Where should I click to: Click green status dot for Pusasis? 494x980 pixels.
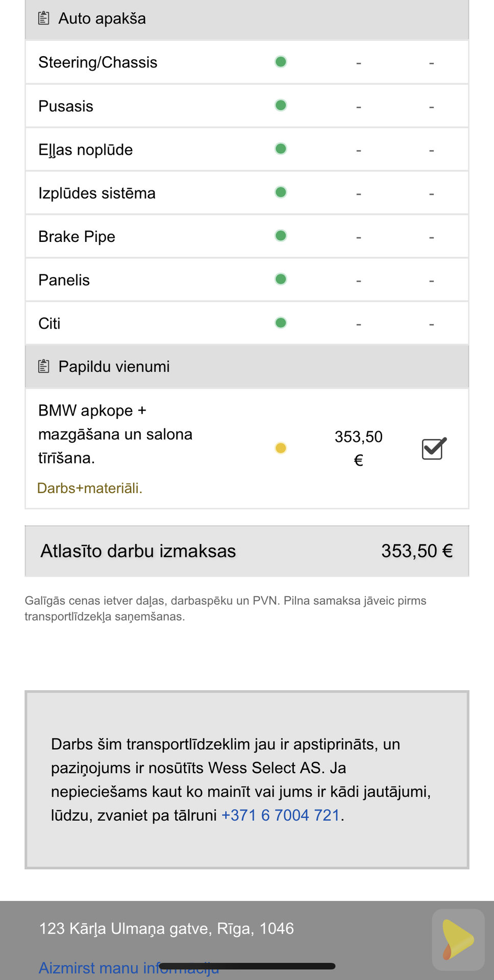tap(281, 105)
